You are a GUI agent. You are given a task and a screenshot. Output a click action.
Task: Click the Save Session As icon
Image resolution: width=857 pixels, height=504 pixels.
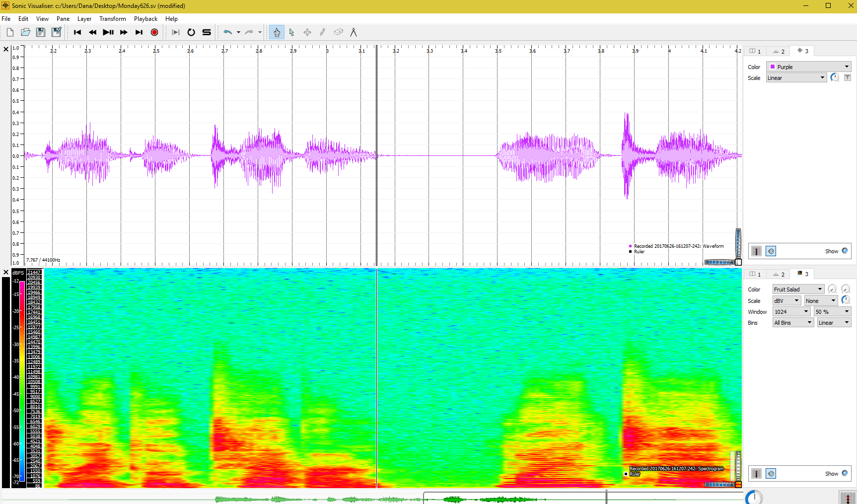click(57, 32)
